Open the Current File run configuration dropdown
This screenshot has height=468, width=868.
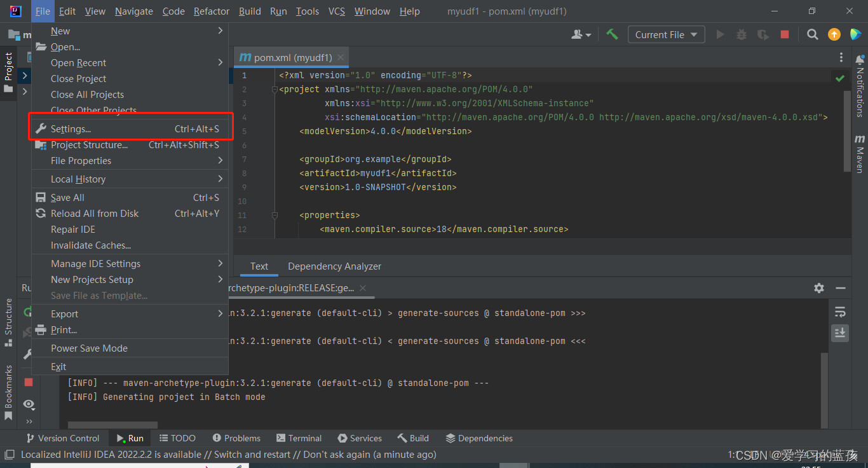click(x=666, y=34)
